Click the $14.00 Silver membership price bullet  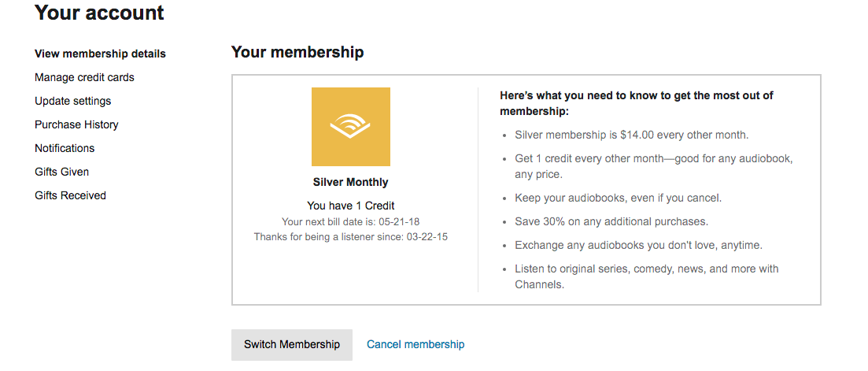coord(631,135)
